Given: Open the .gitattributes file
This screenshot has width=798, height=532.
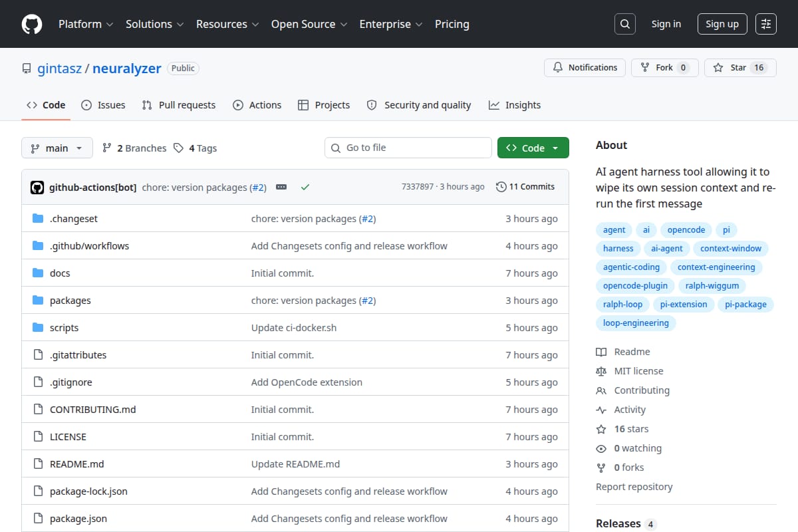Looking at the screenshot, I should (x=78, y=355).
